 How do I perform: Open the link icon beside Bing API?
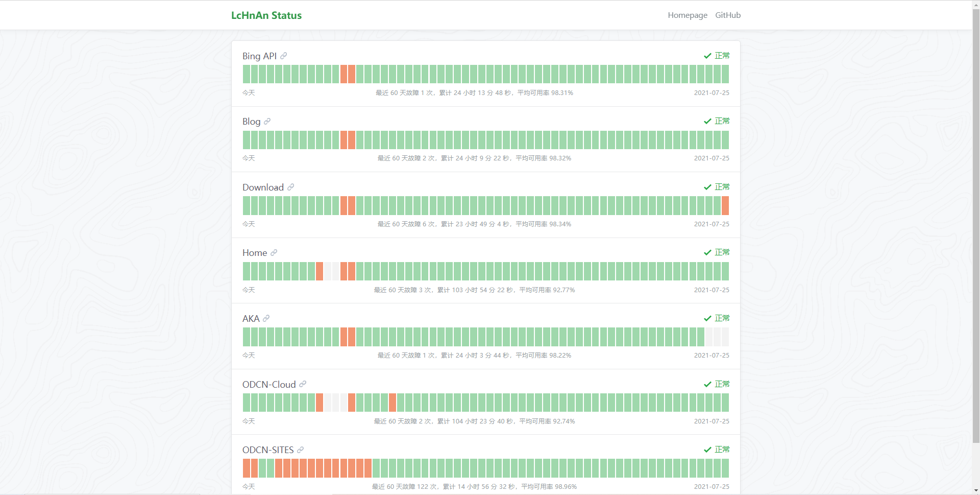(x=283, y=56)
